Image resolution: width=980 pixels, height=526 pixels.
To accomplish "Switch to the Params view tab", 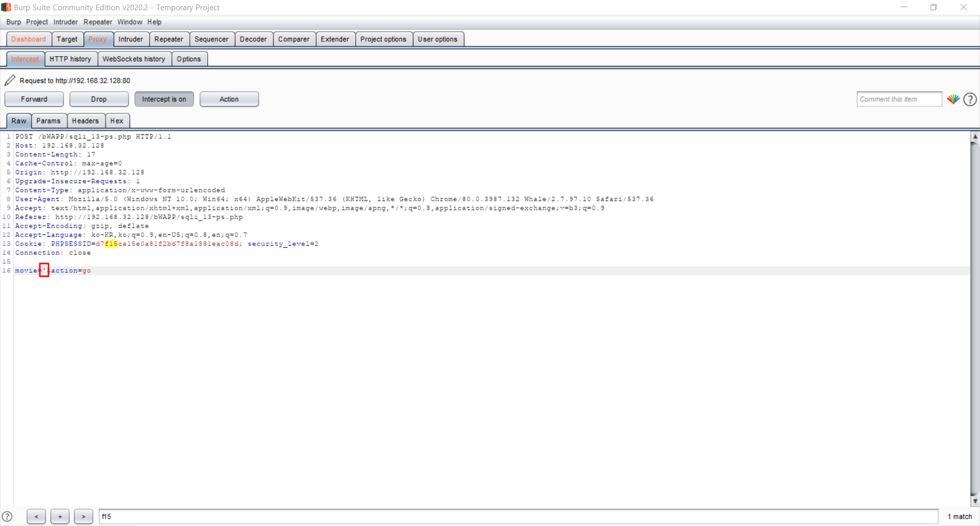I will tap(48, 121).
